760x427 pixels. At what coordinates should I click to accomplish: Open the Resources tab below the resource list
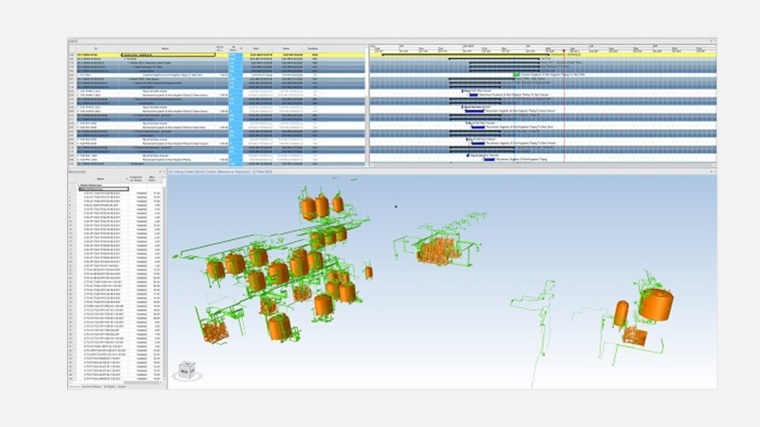[x=74, y=387]
